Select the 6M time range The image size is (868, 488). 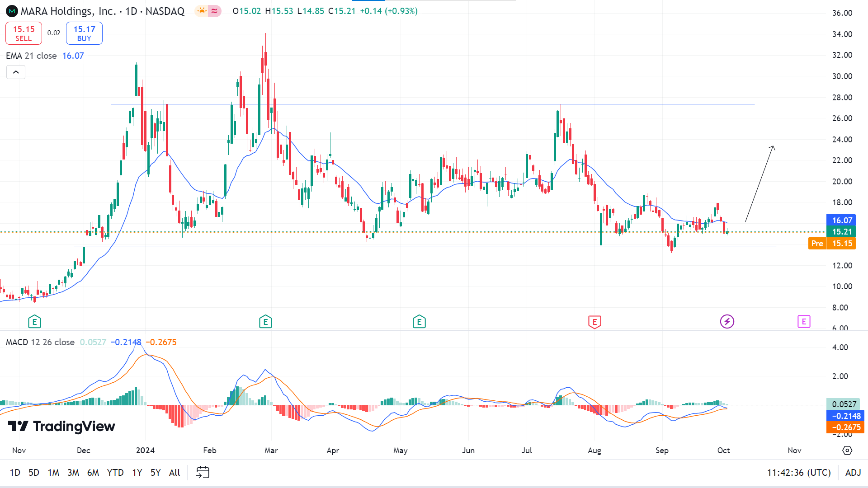[x=93, y=473]
